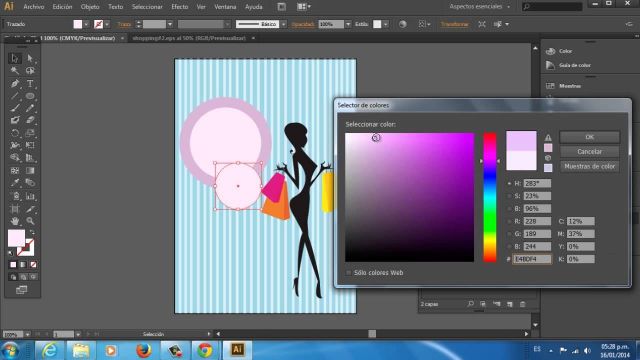Open stroke color dropdown in control bar
Screen dimensions: 640x360
coord(107,24)
